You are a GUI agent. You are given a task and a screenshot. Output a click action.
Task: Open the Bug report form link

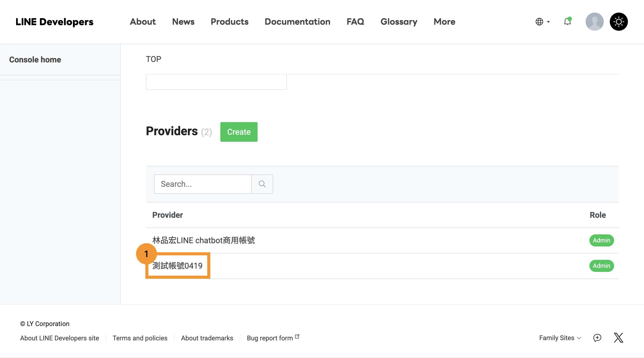[x=273, y=338]
